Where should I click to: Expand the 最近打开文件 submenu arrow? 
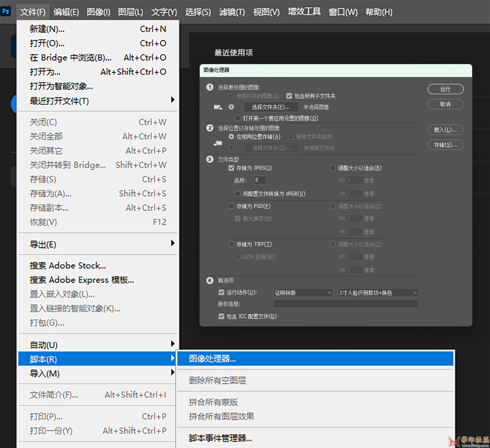(173, 100)
